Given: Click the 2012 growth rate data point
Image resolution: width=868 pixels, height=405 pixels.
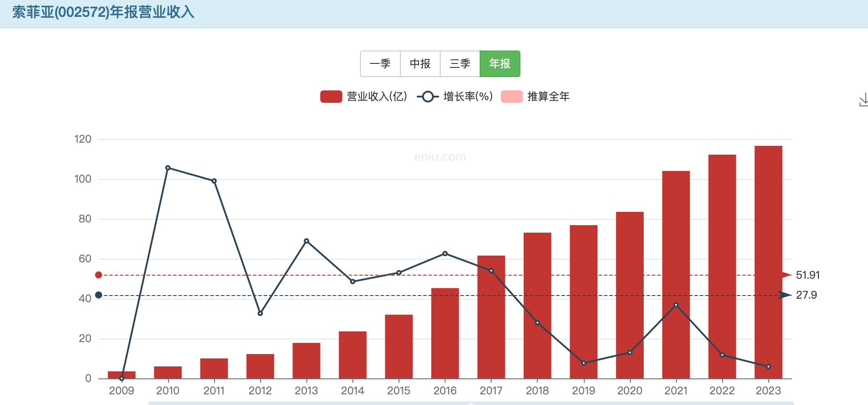Looking at the screenshot, I should pos(260,313).
